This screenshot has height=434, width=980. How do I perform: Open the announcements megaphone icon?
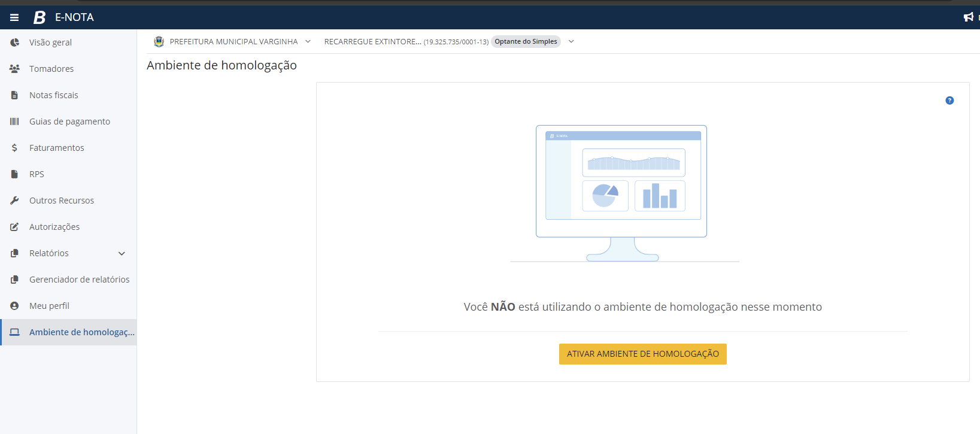[x=968, y=17]
